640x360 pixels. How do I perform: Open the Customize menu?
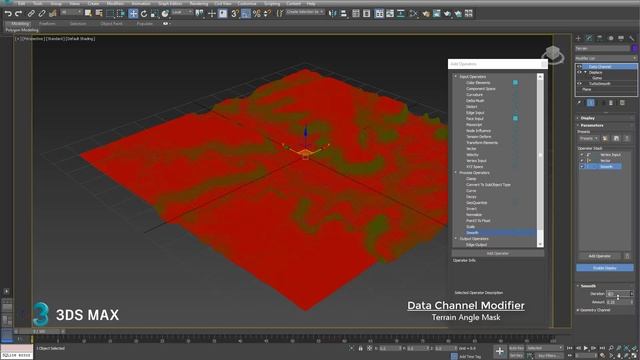tap(247, 3)
